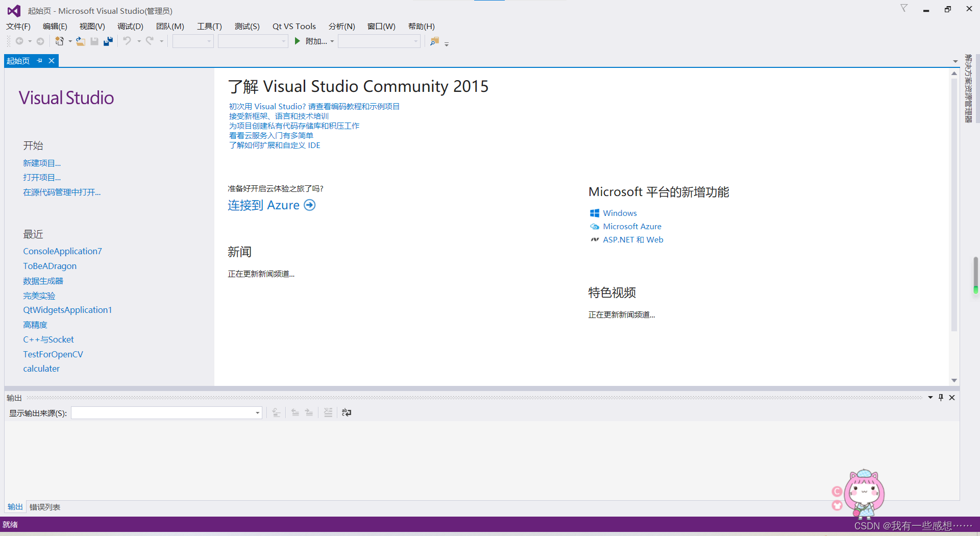The width and height of the screenshot is (980, 536).
Task: Close the 起始页 tab
Action: pyautogui.click(x=52, y=61)
